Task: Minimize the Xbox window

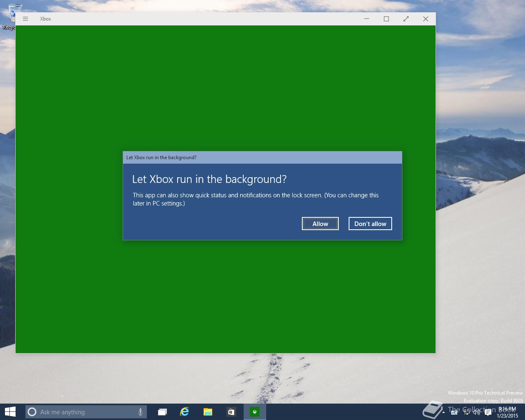Action: point(367,19)
